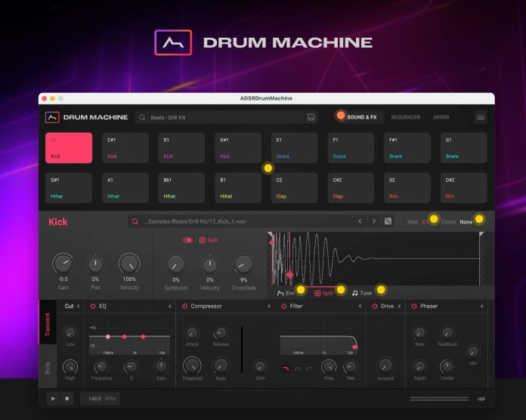Click the Gain knob in Kick section
The height and width of the screenshot is (420, 526).
click(63, 263)
